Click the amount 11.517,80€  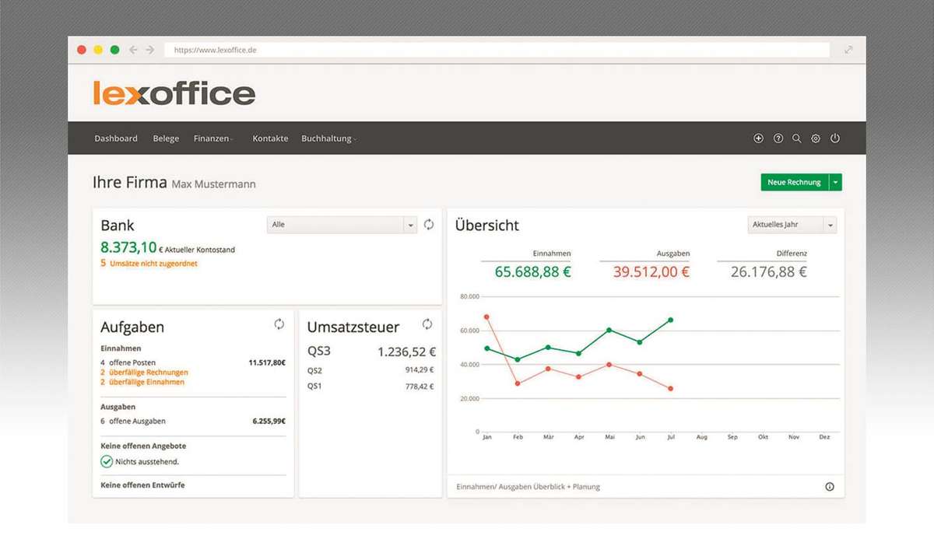[267, 362]
